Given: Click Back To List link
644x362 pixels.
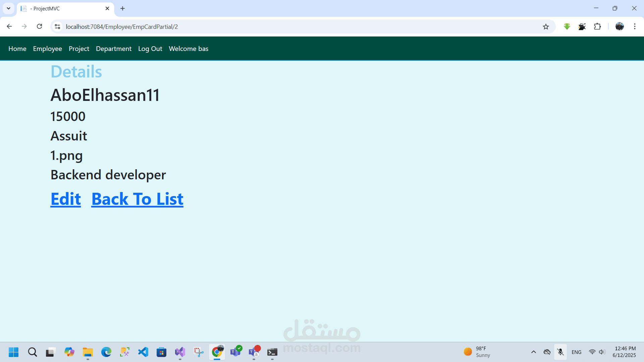Looking at the screenshot, I should point(137,199).
